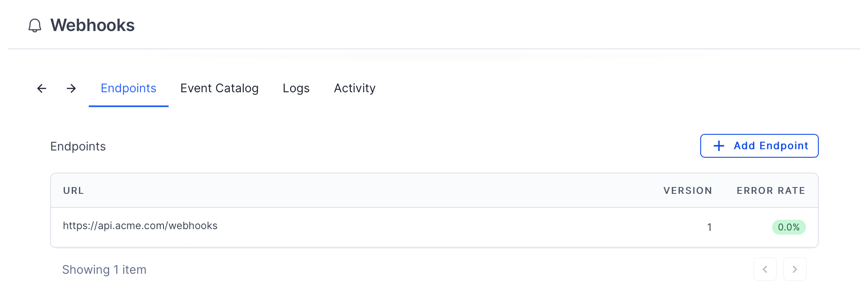Go back with the left arrow icon
The width and height of the screenshot is (868, 295).
42,88
